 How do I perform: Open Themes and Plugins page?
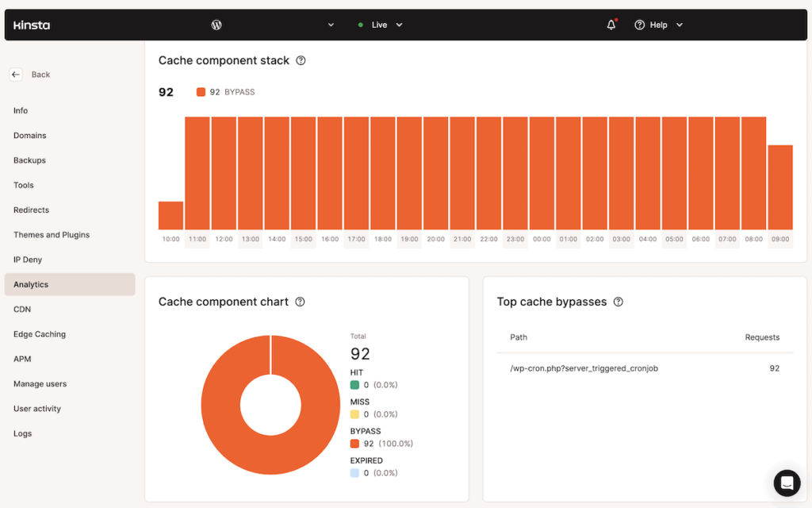52,235
